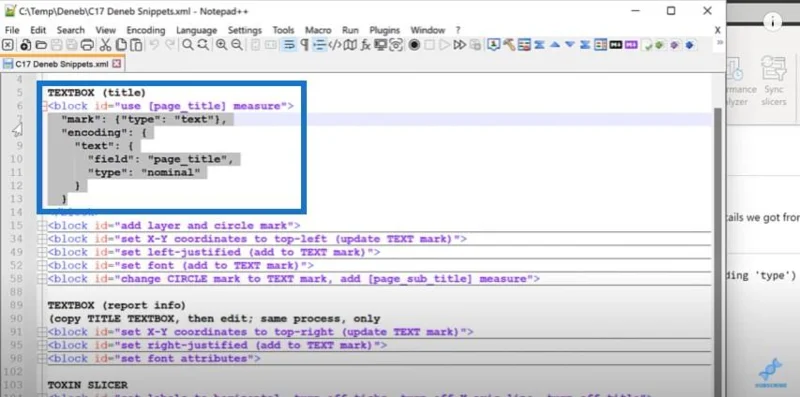Expand 'set X-Y coordinates to top-right' block
Viewport: 800px width, 397px height.
pos(43,332)
